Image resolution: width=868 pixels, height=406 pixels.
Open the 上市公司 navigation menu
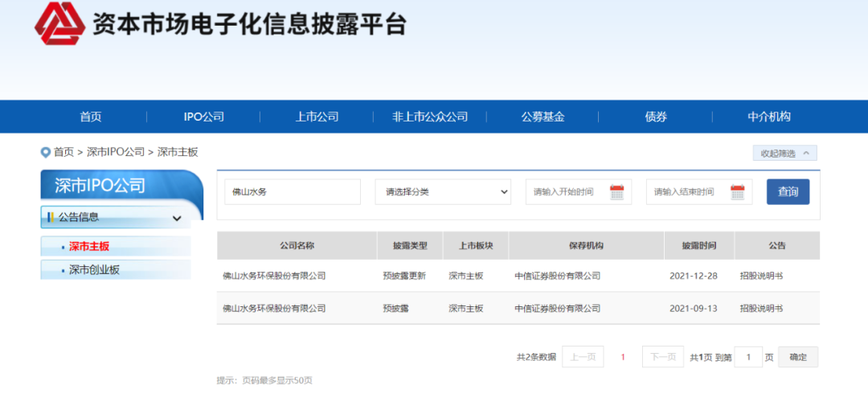[x=317, y=117]
